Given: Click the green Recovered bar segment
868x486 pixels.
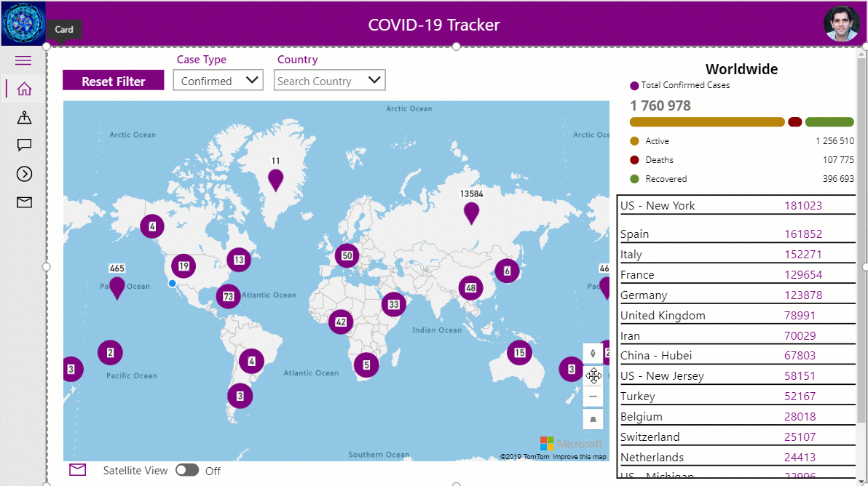Looking at the screenshot, I should [829, 122].
